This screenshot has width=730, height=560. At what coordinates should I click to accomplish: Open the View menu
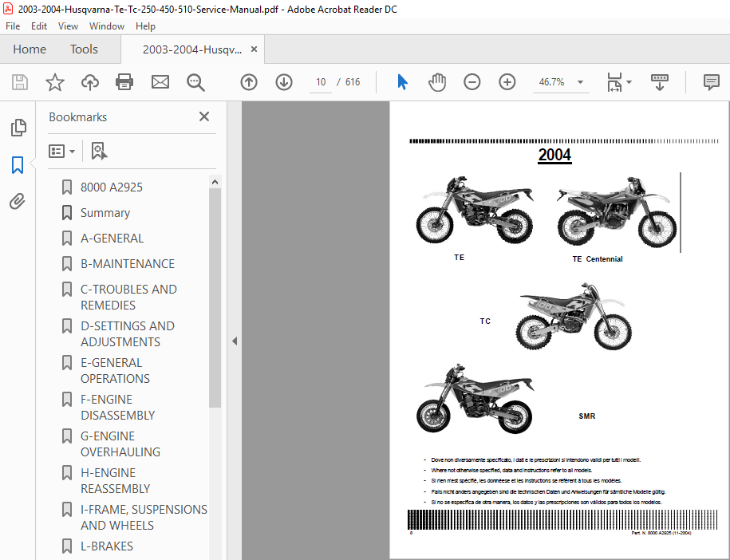68,26
